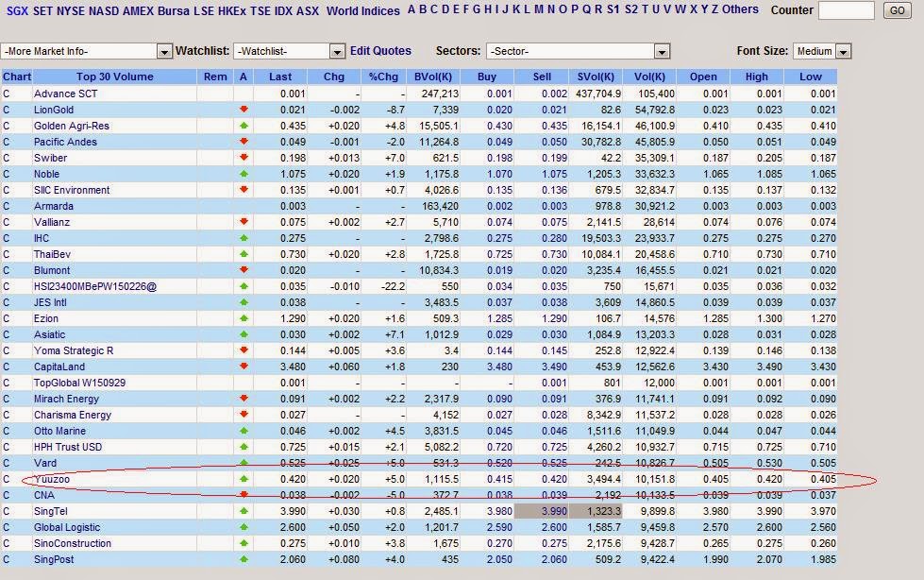Sort by the Last column header
This screenshot has width=924, height=580.
pyautogui.click(x=280, y=77)
